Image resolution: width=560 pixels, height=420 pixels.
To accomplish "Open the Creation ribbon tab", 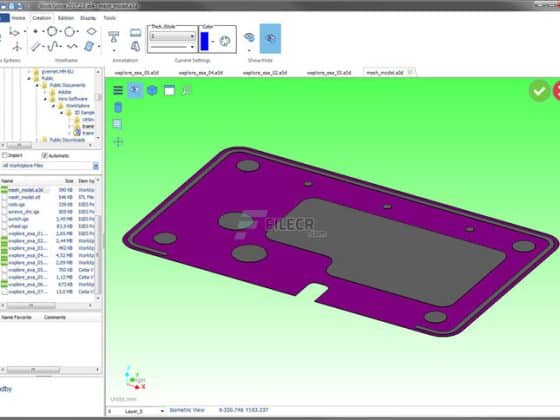I will pyautogui.click(x=42, y=18).
